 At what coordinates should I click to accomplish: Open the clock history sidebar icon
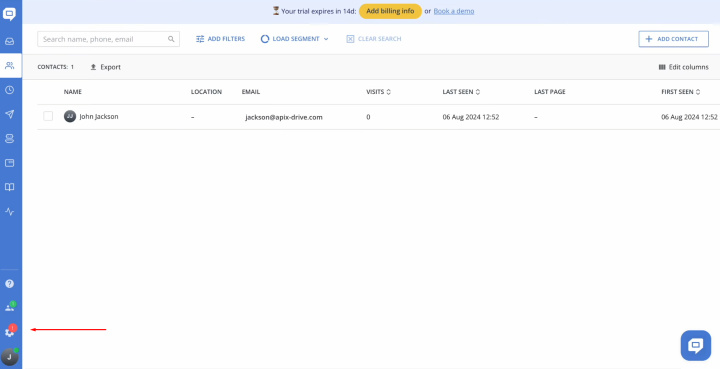tap(9, 90)
